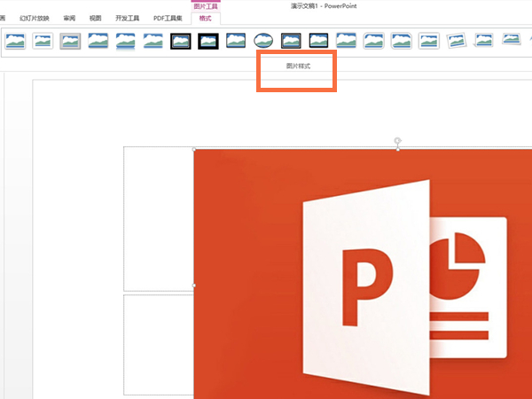Select the beveled matte white picture style
Screen dimensions: 532x399
pos(43,41)
